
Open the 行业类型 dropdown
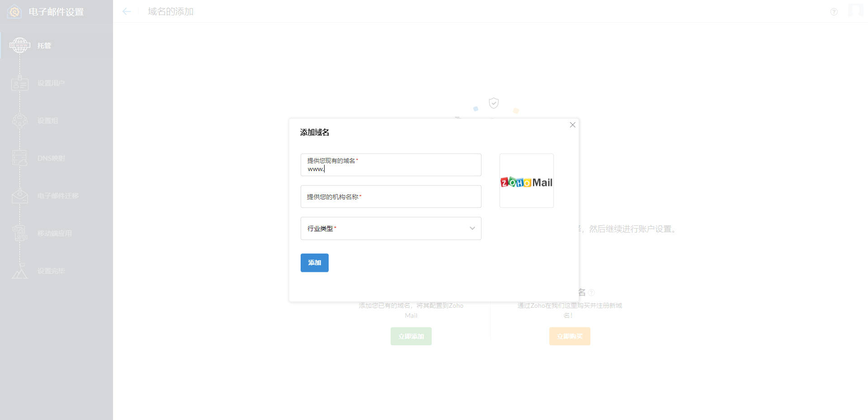(391, 228)
